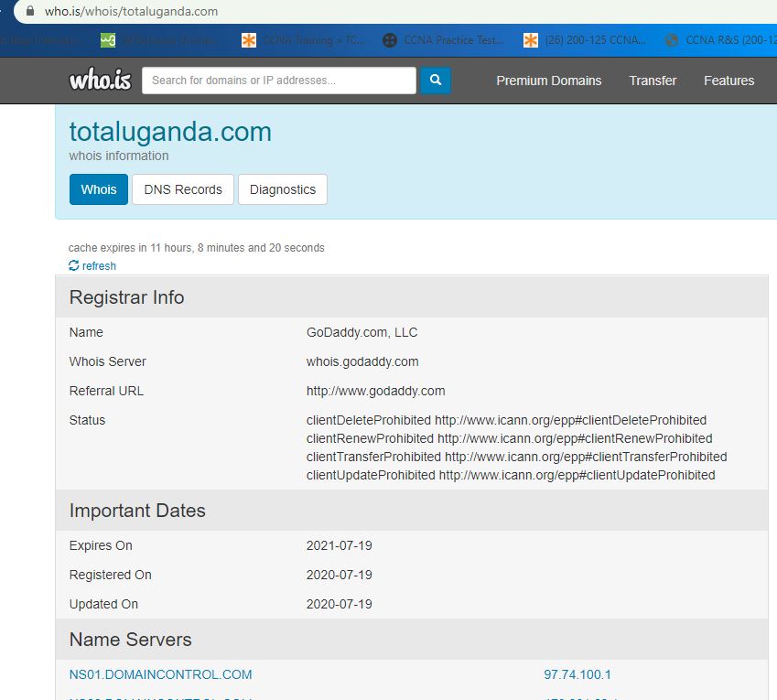777x700 pixels.
Task: Open the CCNA R&S bookmark
Action: [720, 40]
